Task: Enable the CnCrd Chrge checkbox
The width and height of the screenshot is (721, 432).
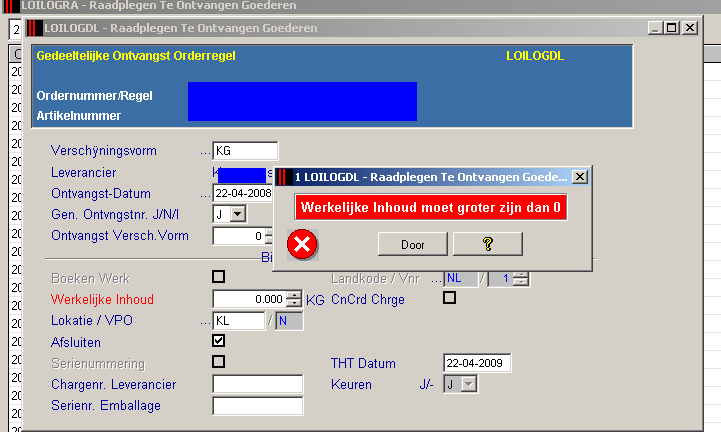Action: (449, 298)
